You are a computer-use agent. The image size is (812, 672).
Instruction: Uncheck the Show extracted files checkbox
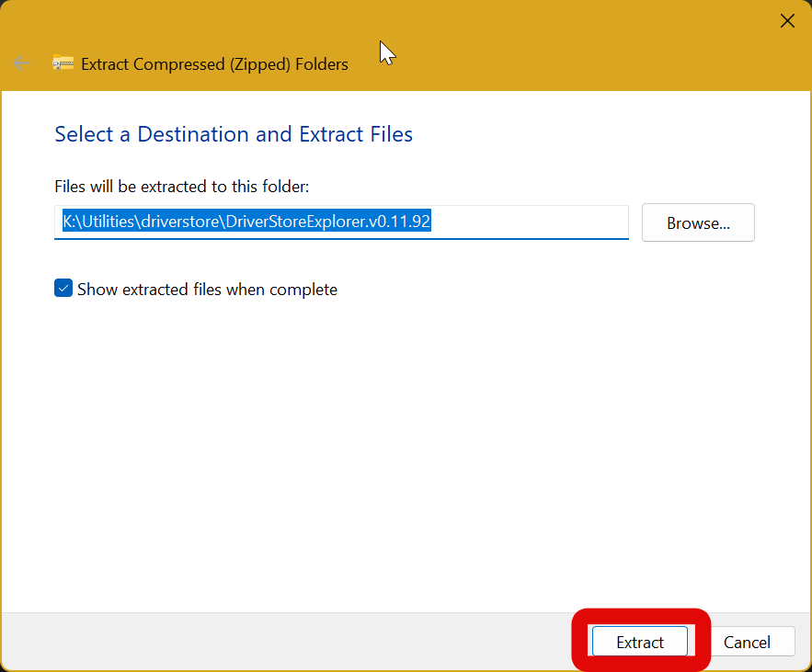[63, 289]
